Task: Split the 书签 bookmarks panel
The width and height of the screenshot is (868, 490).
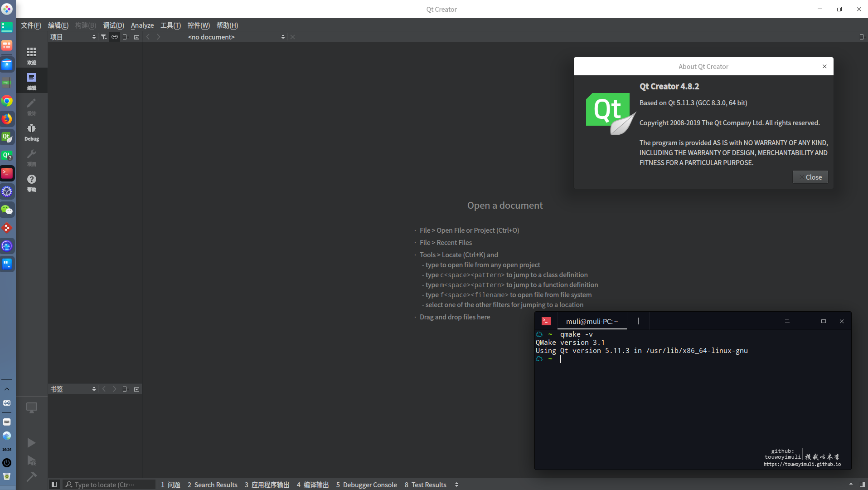Action: (x=126, y=389)
